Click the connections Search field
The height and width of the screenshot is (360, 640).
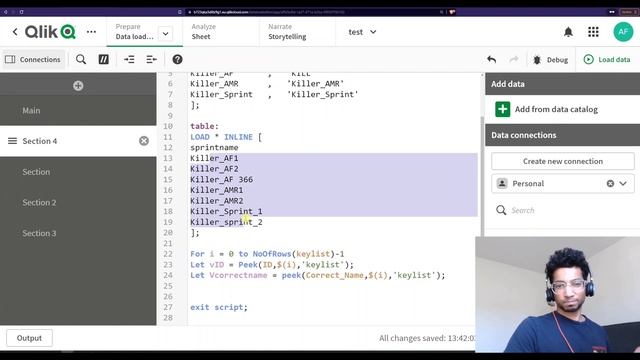[x=563, y=210]
